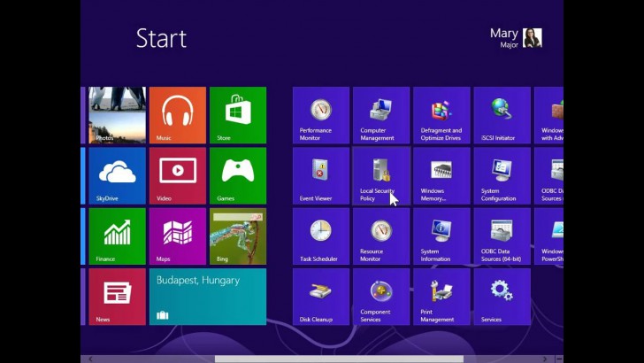Launch Performance Monitor
Screen dimensions: 644x363
pos(321,115)
